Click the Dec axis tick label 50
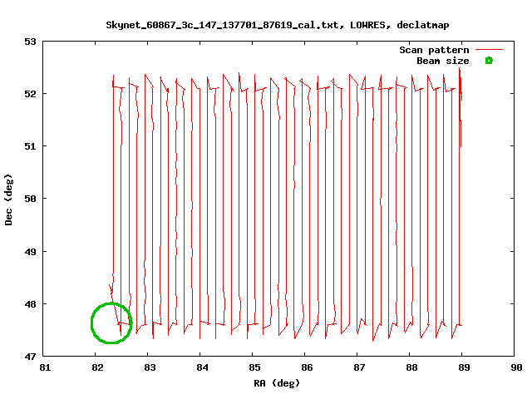The image size is (532, 399). point(30,199)
